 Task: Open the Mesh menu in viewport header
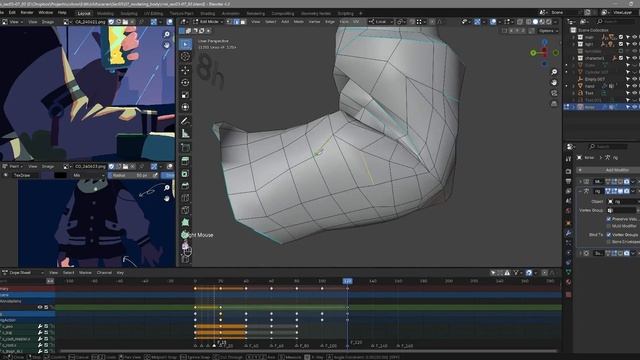click(298, 22)
